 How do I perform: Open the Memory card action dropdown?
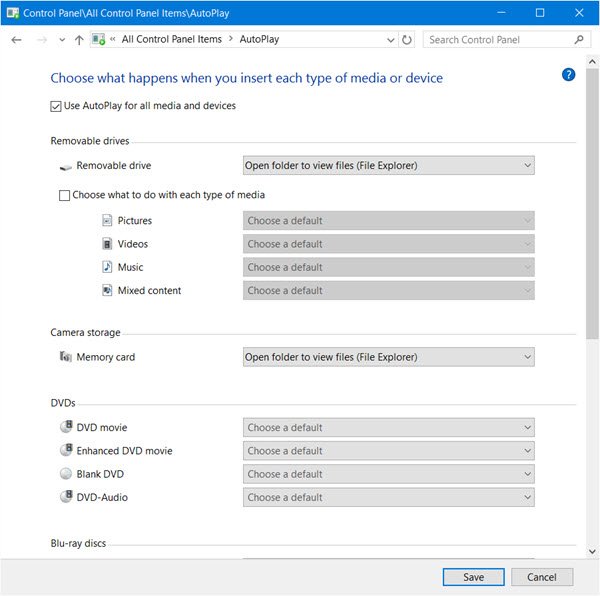388,357
